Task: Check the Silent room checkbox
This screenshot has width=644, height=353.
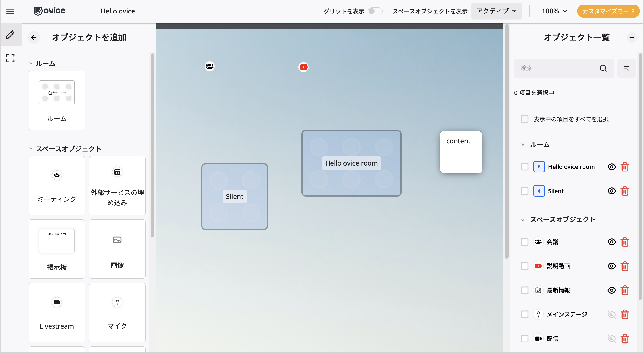Action: pos(524,191)
